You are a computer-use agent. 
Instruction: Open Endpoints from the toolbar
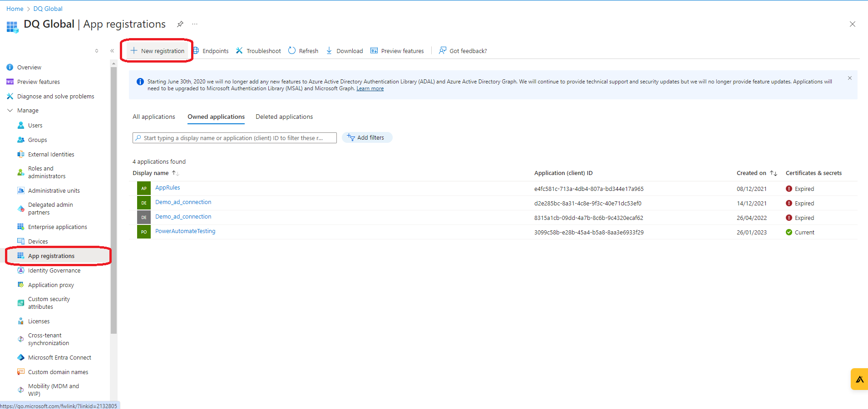211,51
